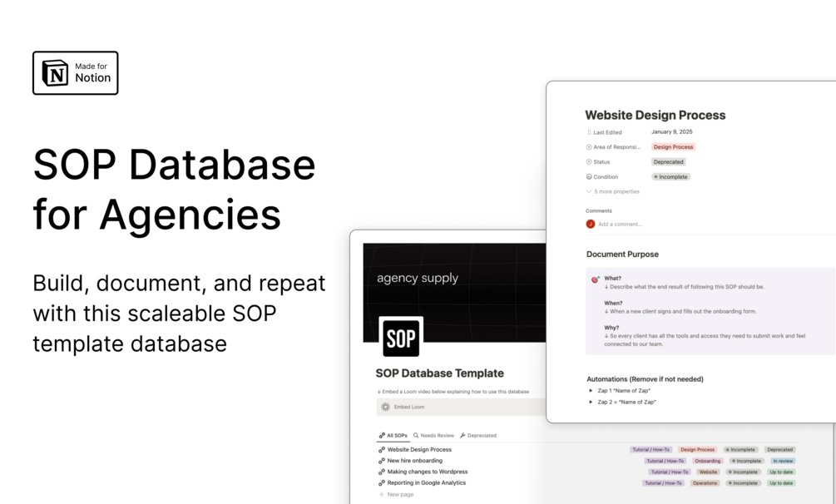Click the icon beside Making changes to Wordpress

click(x=382, y=472)
